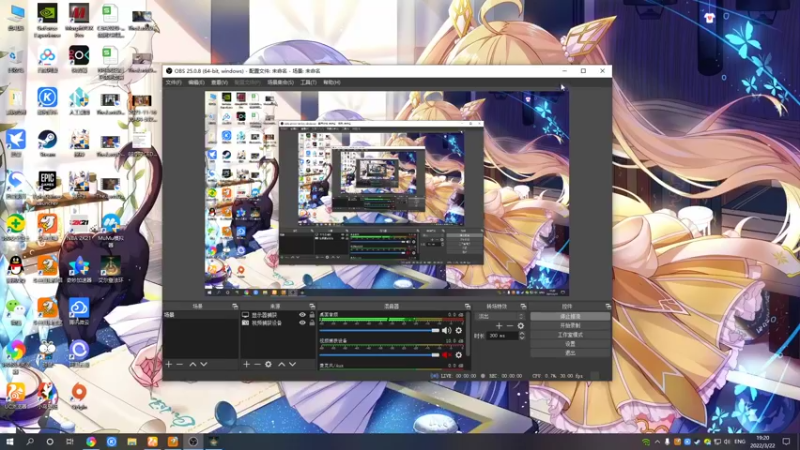Adjust video capture device volume slider
The width and height of the screenshot is (800, 450).
[x=379, y=355]
